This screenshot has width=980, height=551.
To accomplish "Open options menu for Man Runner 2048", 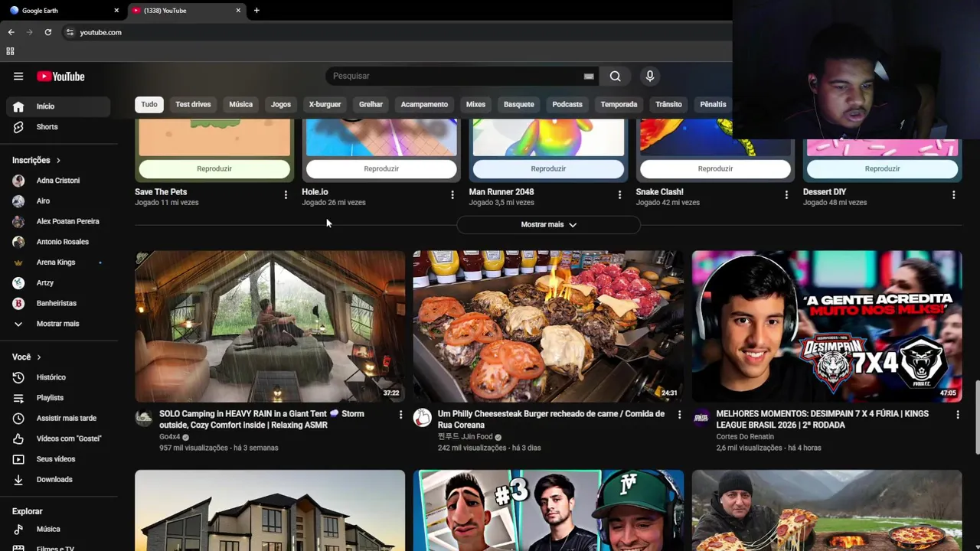I will click(619, 195).
